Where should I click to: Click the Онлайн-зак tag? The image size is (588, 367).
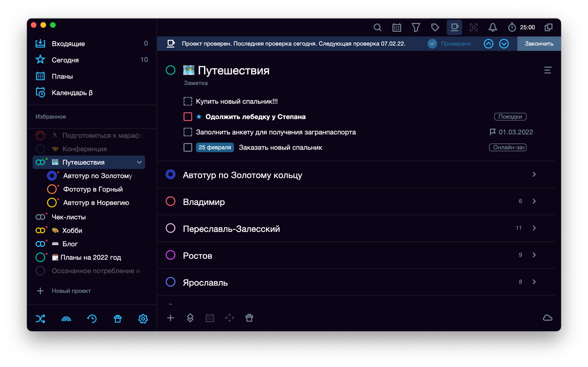coord(507,147)
